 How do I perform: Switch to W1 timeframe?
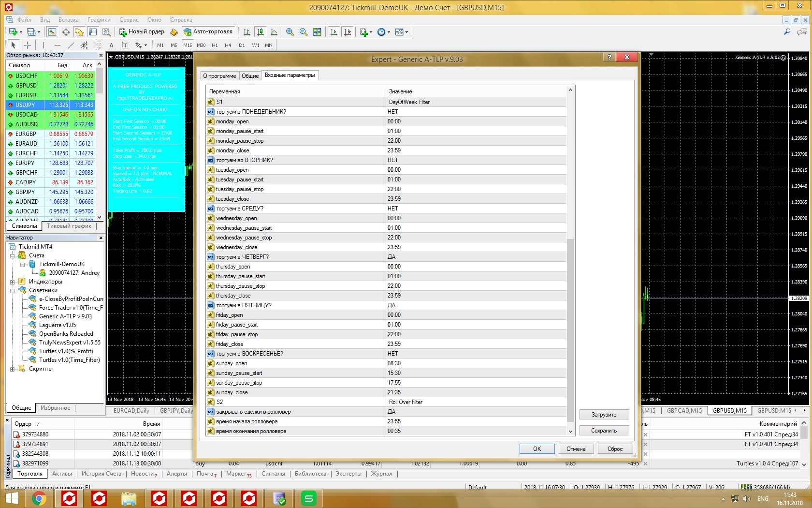click(x=256, y=45)
